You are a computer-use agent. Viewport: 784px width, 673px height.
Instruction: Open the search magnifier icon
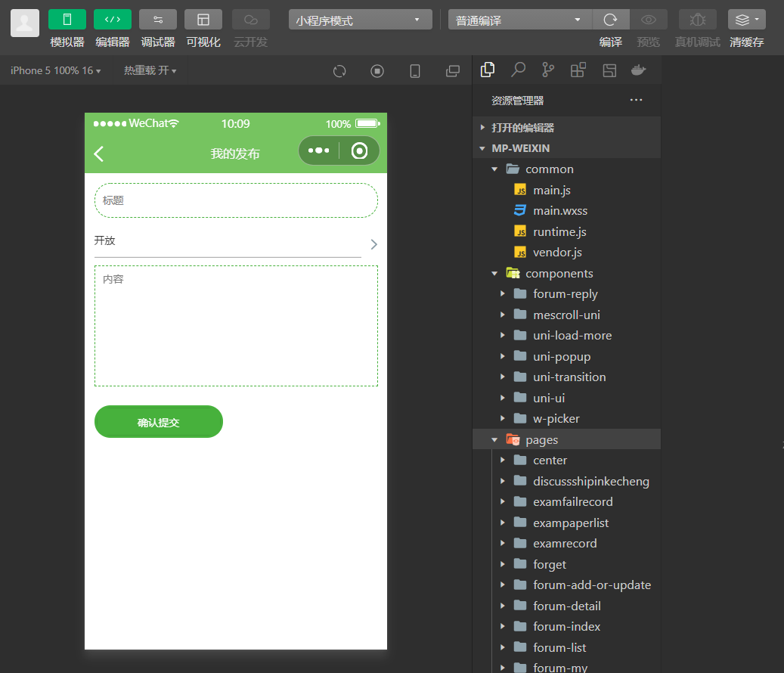tap(518, 70)
